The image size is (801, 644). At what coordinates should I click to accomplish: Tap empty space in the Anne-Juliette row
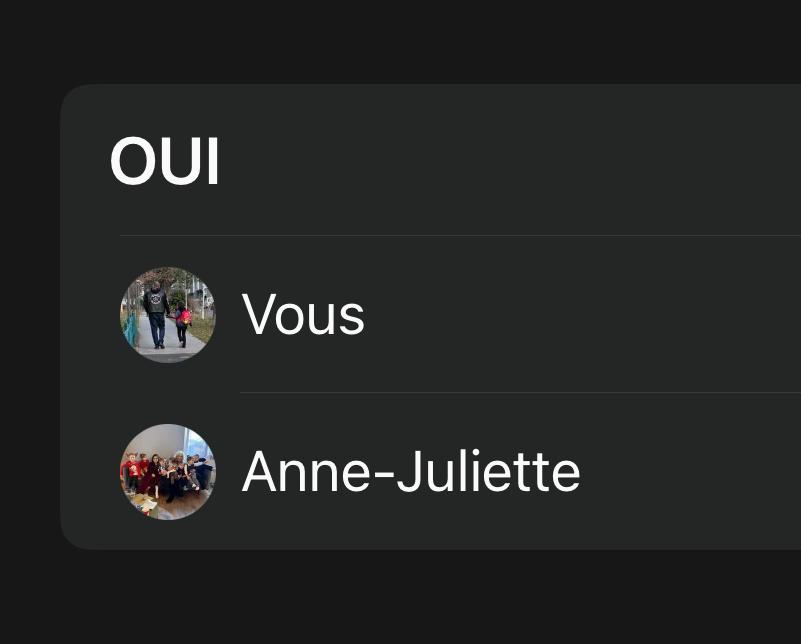[x=690, y=472]
